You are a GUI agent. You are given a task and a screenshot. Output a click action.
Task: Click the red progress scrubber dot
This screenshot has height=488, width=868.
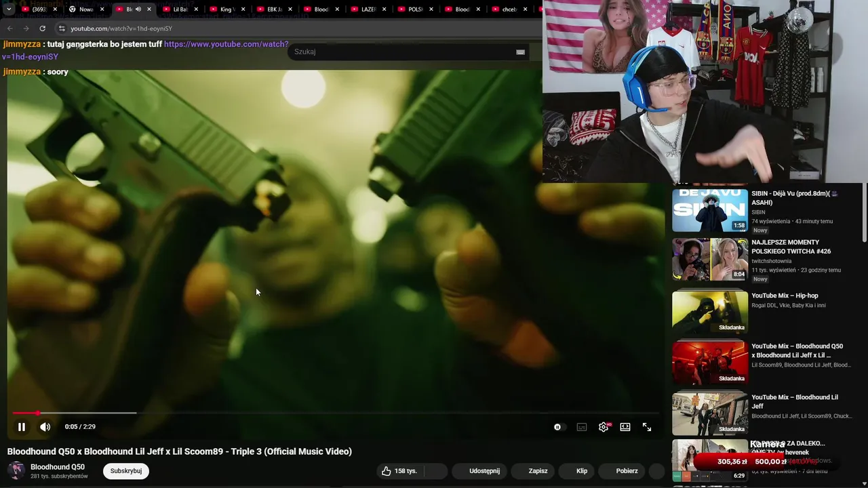[38, 413]
